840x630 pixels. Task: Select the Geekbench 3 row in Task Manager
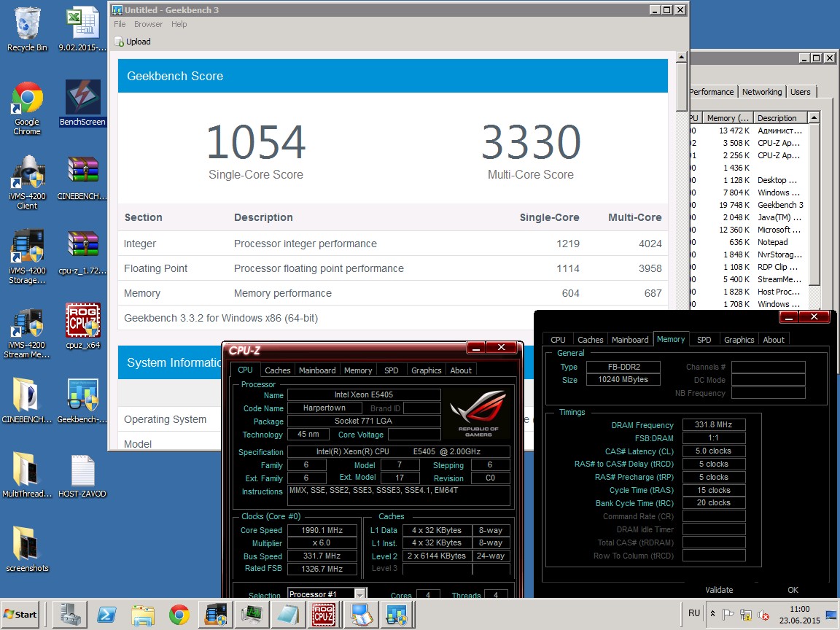749,205
